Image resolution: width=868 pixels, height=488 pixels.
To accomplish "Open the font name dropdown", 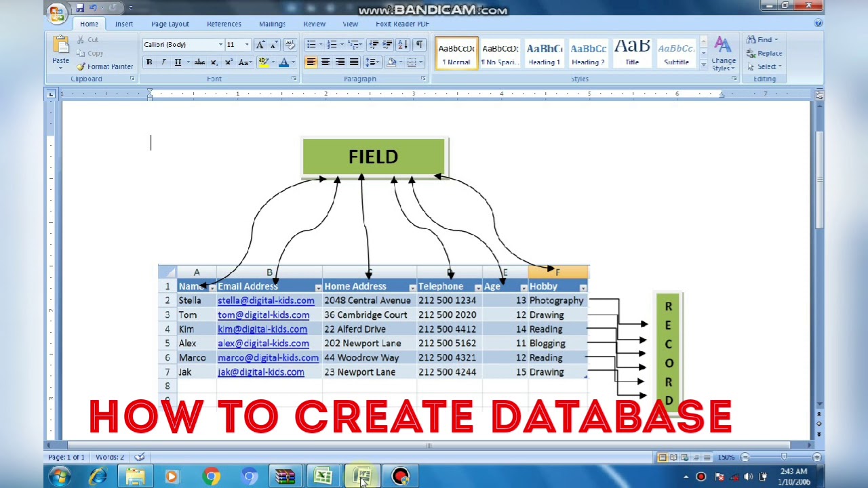I will [x=220, y=45].
